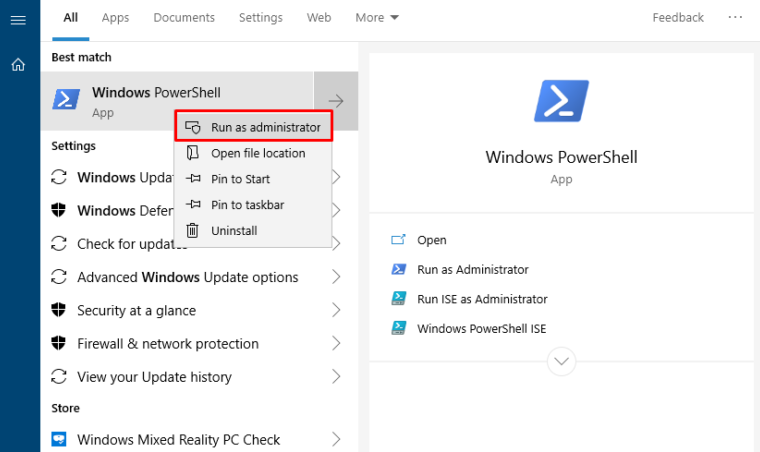Viewport: 760px width, 452px height.
Task: Click the folder icon beside Open file location
Action: [193, 153]
